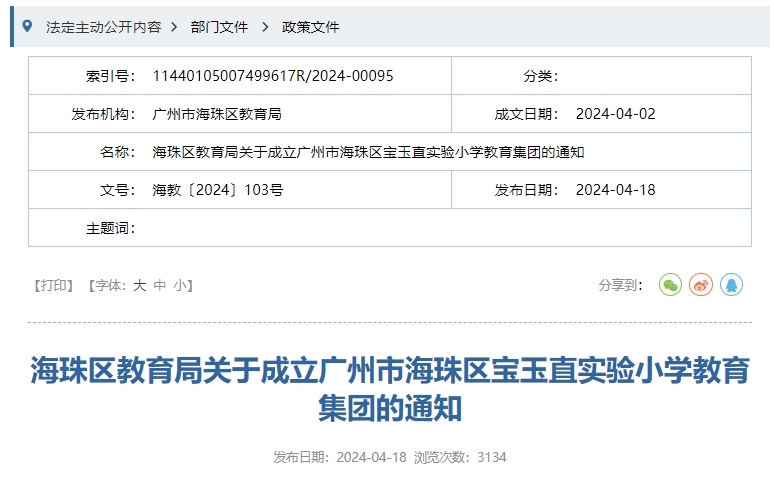The width and height of the screenshot is (774, 484).
Task: Set font size to 中 (medium)
Action: coord(159,286)
